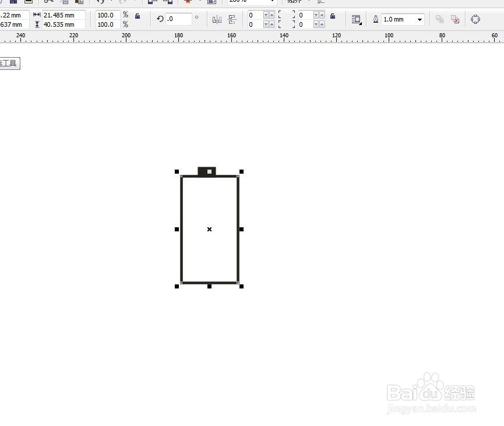
Task: Decrease the bottom-right corner radius with down stepper
Action: [316, 24]
